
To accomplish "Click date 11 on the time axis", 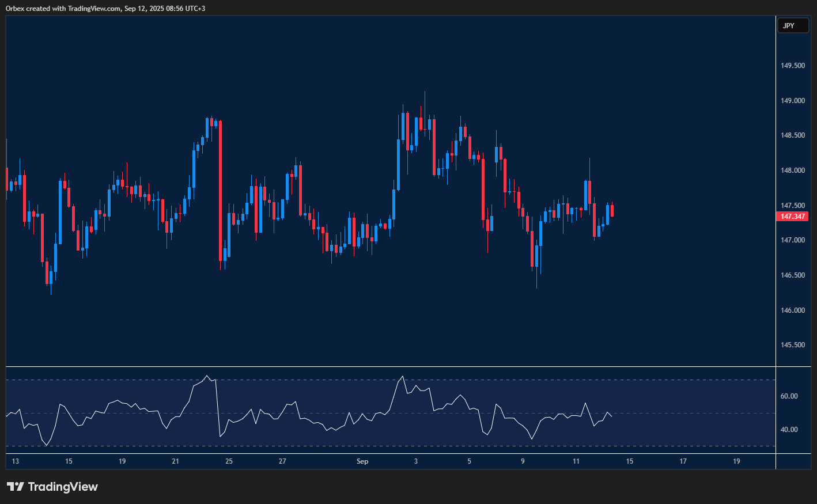I will [576, 461].
